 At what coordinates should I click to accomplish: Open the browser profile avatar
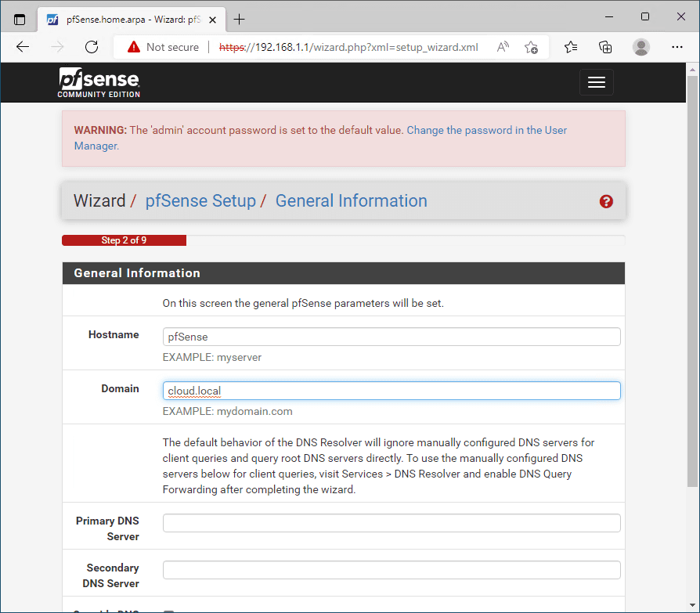pyautogui.click(x=641, y=47)
